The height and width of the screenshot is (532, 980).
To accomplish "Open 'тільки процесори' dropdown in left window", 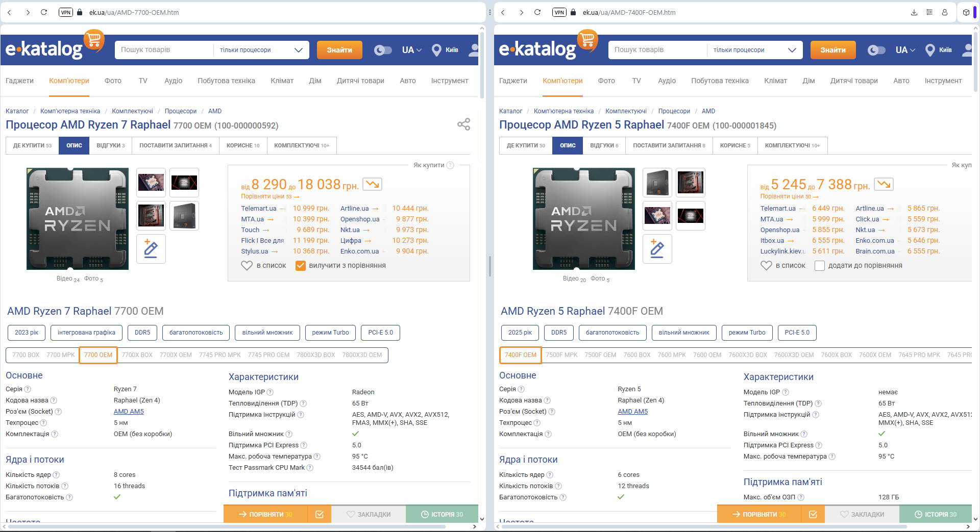I will [261, 50].
